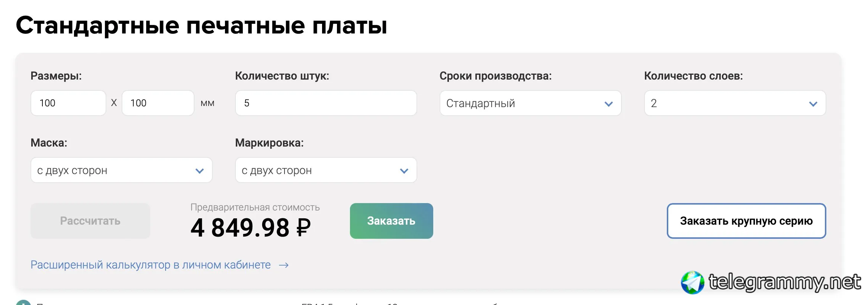The width and height of the screenshot is (868, 305).
Task: Click the Количество штук input field
Action: [x=326, y=103]
